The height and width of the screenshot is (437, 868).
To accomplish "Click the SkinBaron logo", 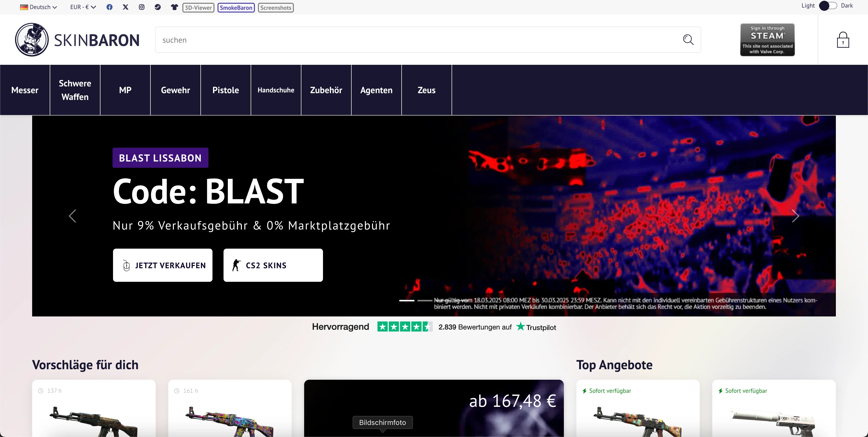I will click(77, 40).
